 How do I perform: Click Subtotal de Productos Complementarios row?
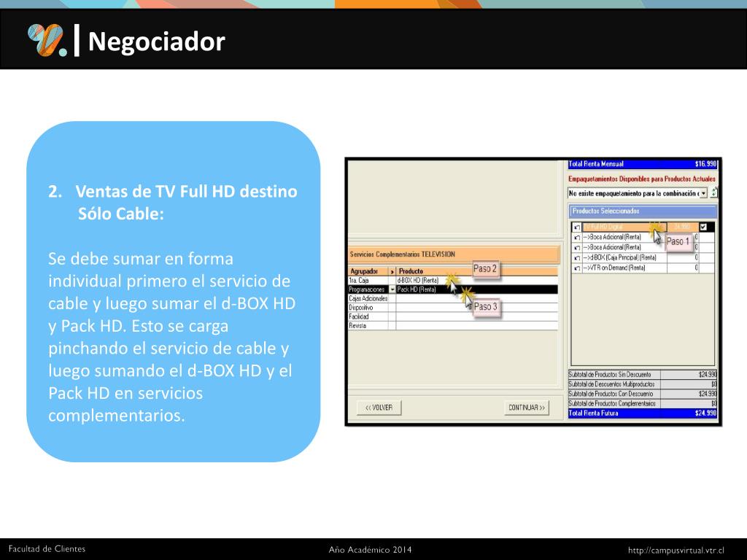click(642, 403)
